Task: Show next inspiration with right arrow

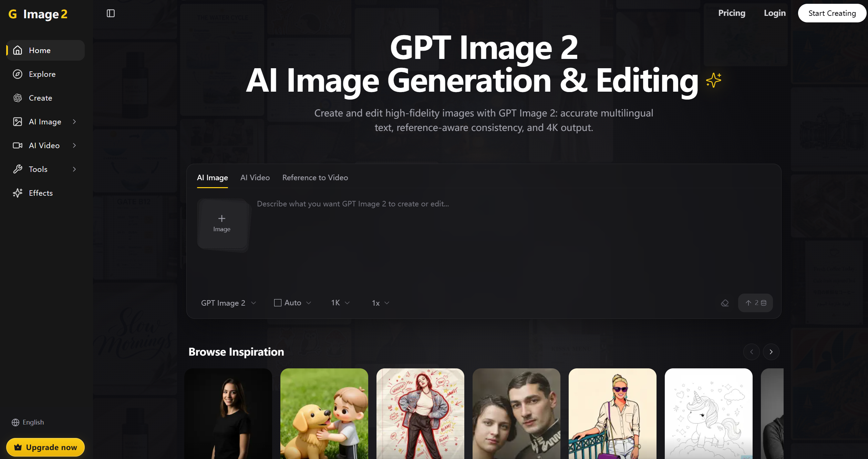Action: [x=771, y=352]
